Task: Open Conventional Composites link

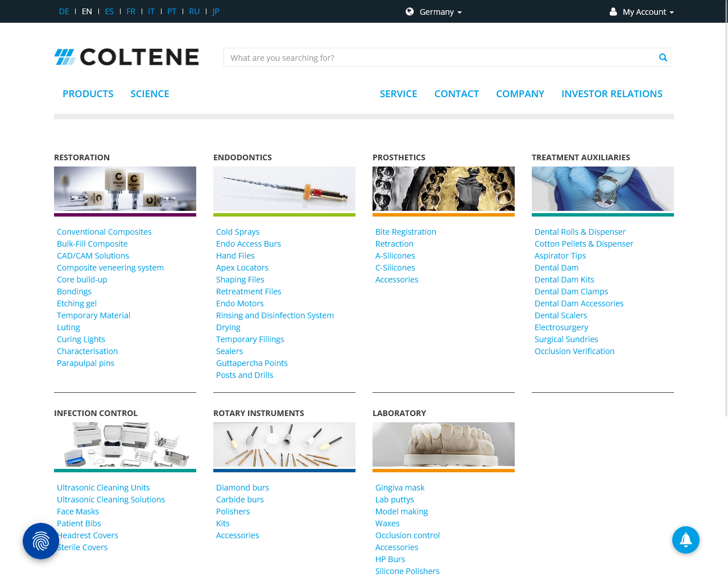Action: (104, 232)
